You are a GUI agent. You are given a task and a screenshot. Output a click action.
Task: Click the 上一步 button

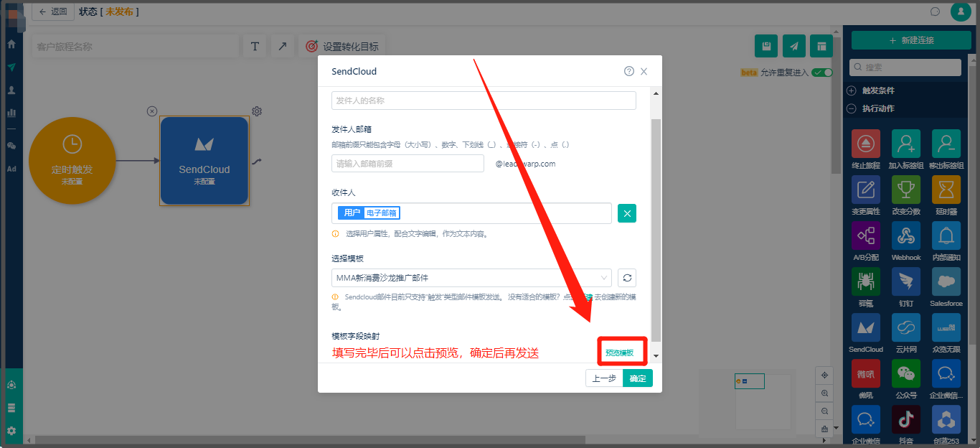tap(604, 378)
